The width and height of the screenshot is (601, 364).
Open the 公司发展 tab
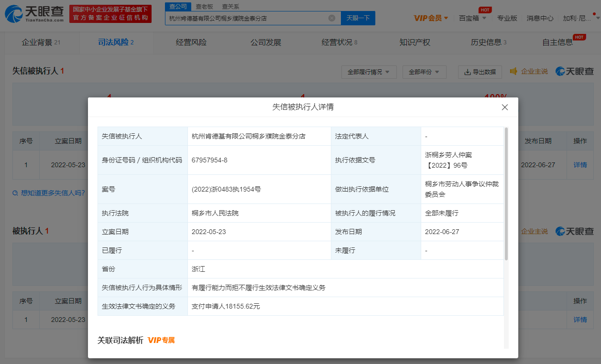(x=266, y=43)
